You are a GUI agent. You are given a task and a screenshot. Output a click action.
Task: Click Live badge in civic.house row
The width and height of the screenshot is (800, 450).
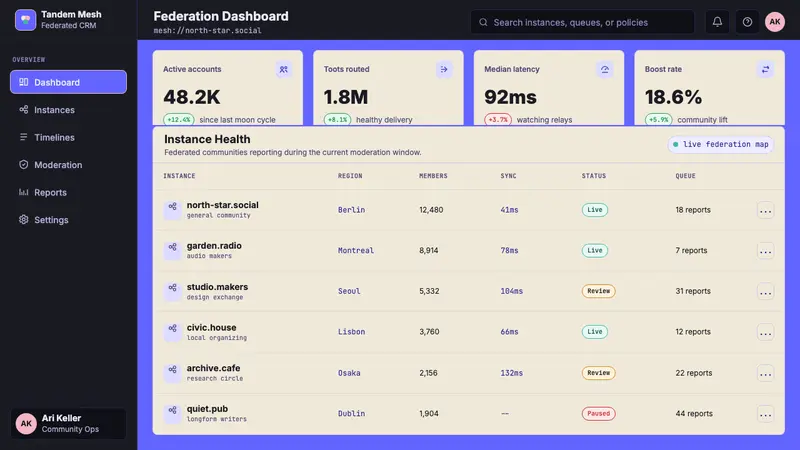594,332
